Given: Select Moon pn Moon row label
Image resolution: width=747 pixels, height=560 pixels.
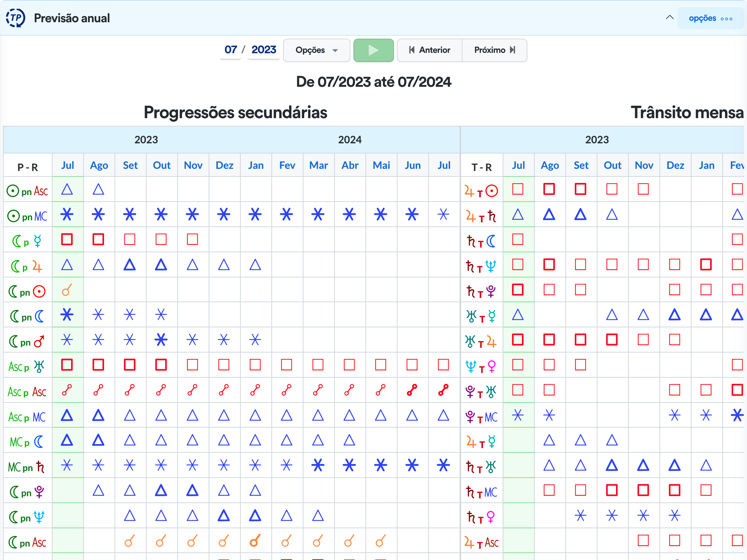Looking at the screenshot, I should [x=27, y=316].
